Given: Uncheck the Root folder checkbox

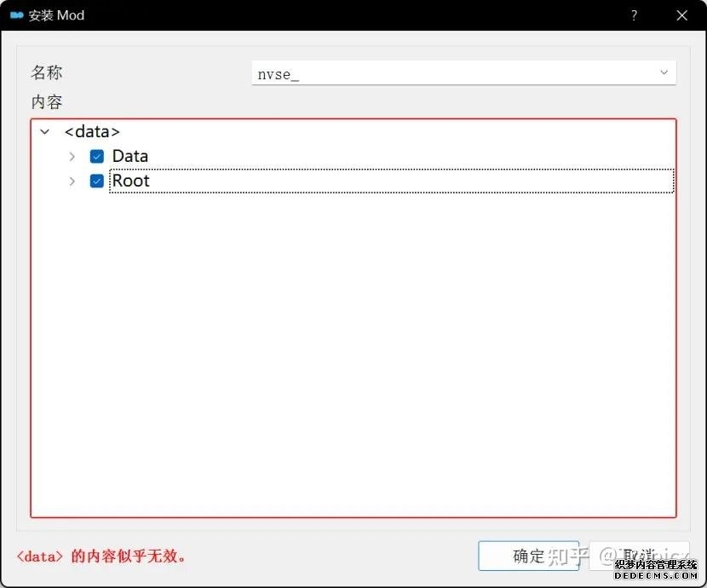Looking at the screenshot, I should [97, 182].
